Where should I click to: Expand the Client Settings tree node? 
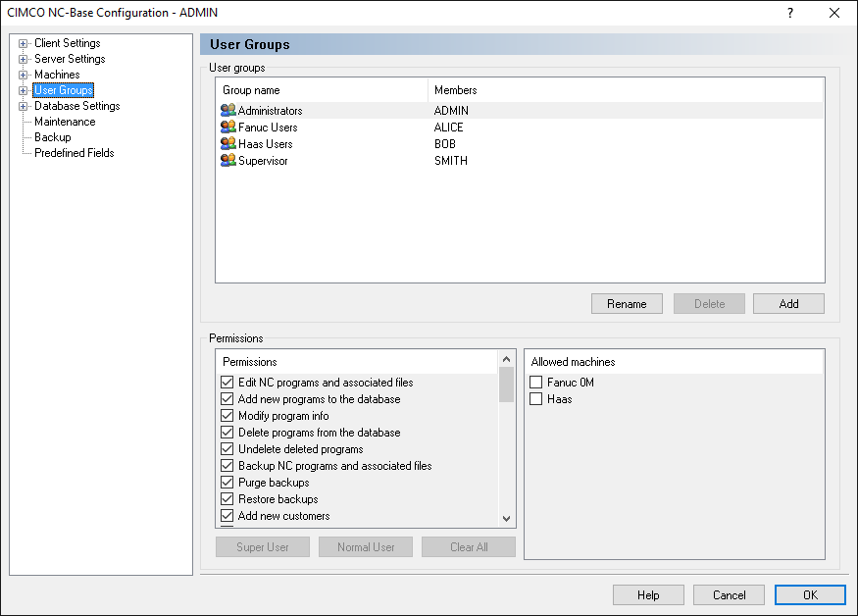23,43
